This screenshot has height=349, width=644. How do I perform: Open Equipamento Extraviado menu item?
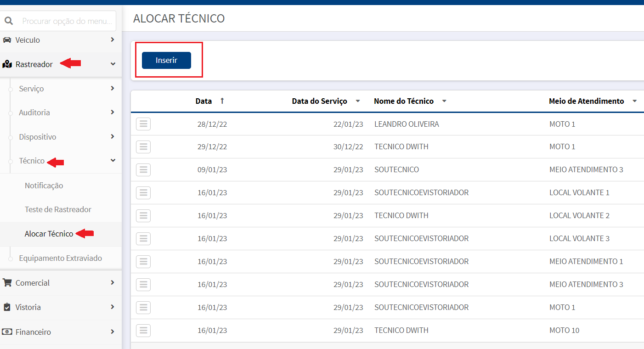point(60,258)
